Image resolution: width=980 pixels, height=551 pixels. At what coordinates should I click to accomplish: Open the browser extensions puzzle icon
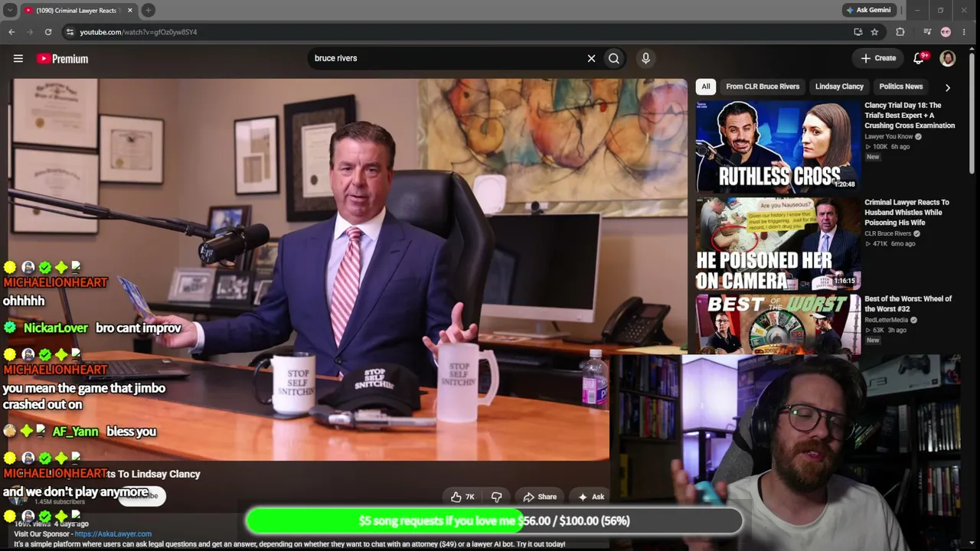[x=900, y=32]
